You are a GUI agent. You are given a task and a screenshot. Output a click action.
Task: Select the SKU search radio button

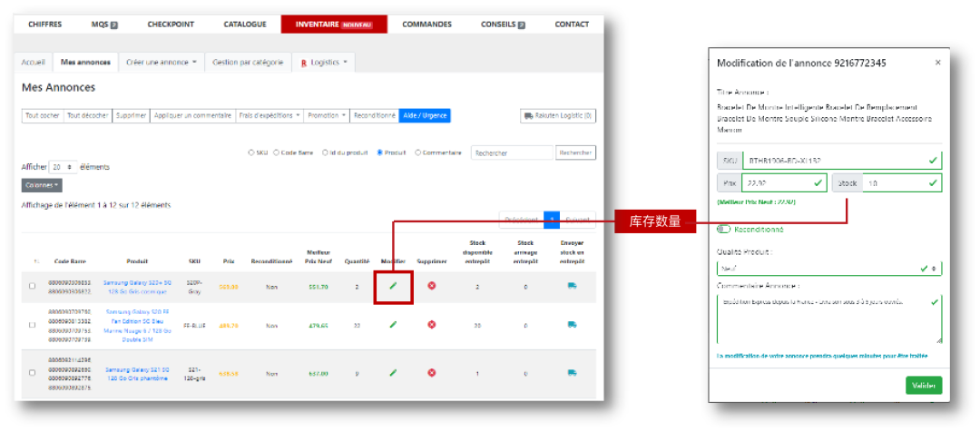pos(251,152)
